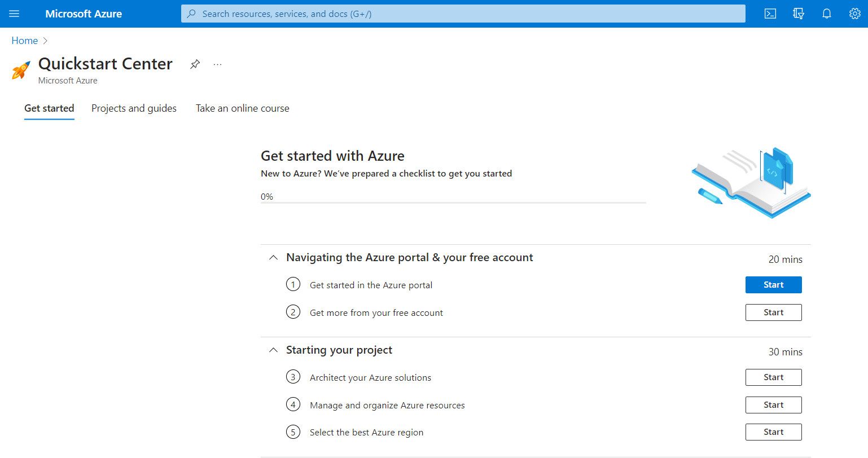
Task: Collapse the Starting your project section
Action: [x=273, y=350]
